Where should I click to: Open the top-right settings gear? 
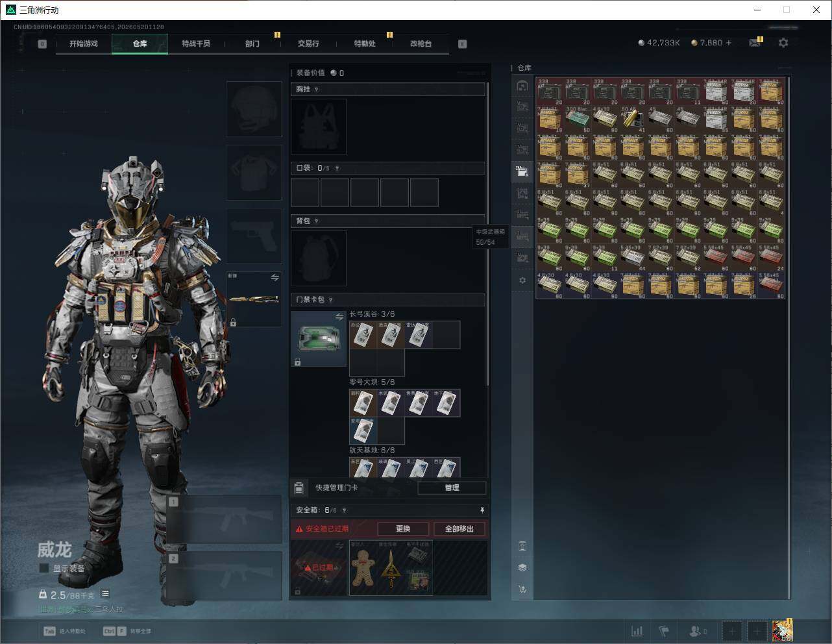tap(783, 43)
